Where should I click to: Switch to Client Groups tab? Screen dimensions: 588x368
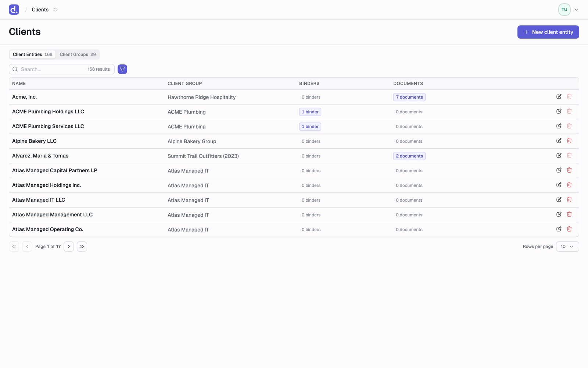[x=78, y=54]
